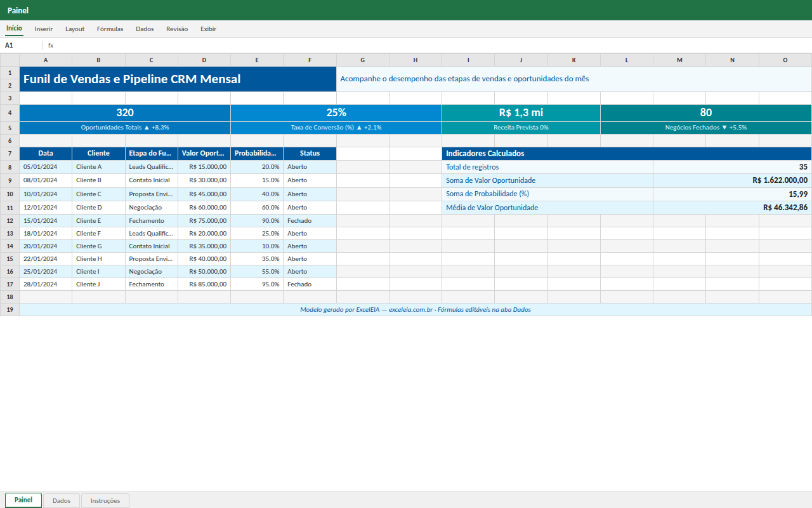Click the KPI value 25%

pyautogui.click(x=336, y=112)
